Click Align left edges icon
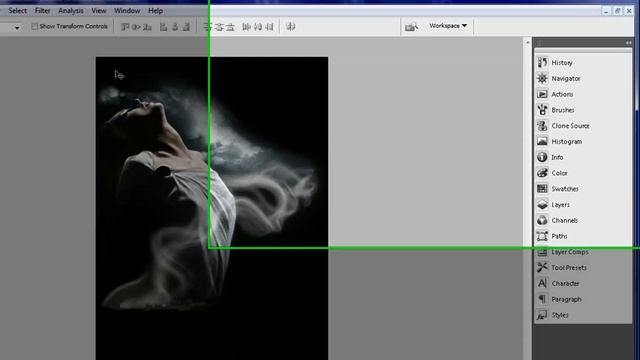The height and width of the screenshot is (360, 640). click(164, 27)
